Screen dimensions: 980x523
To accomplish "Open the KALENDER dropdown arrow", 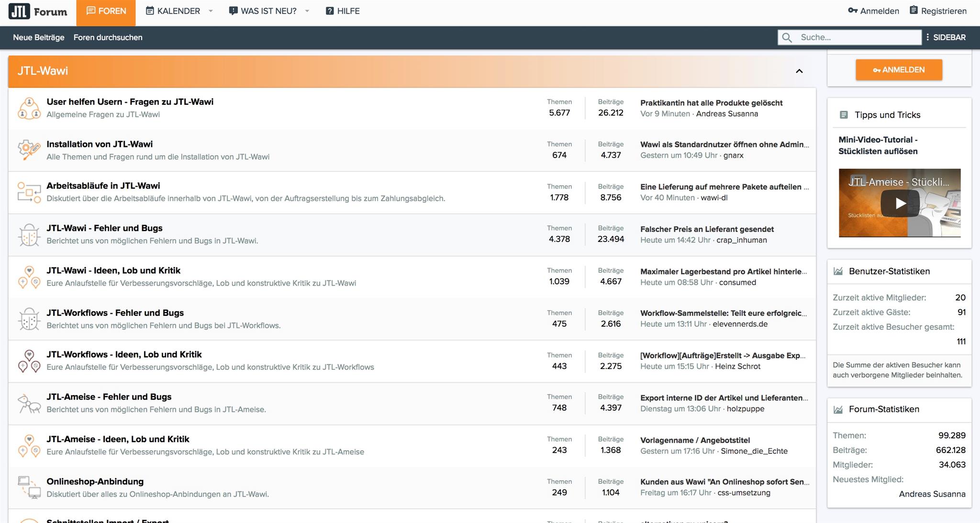I will [x=210, y=11].
